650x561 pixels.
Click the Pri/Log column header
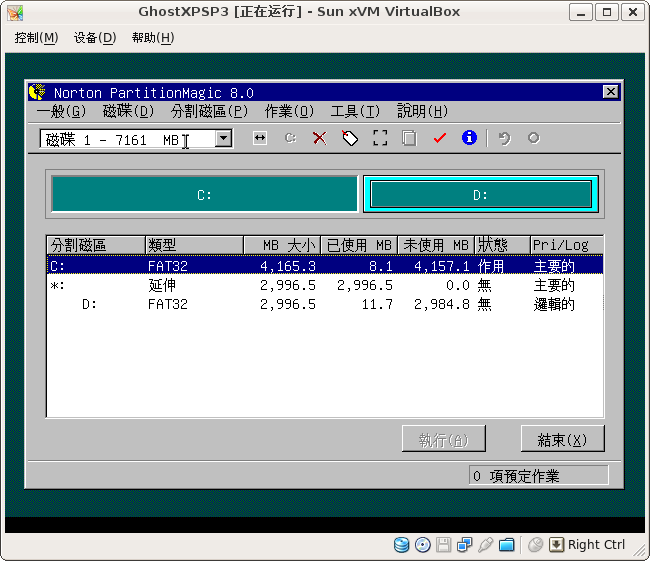click(x=567, y=245)
